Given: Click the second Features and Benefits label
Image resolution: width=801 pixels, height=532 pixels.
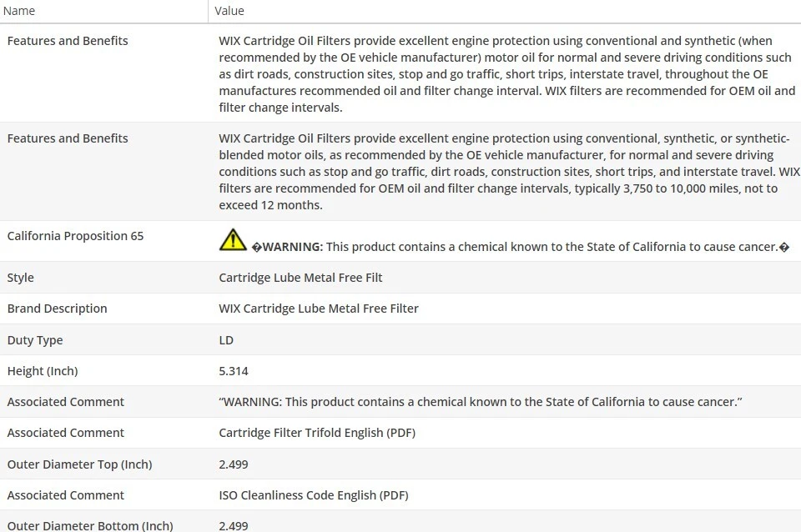Looking at the screenshot, I should 68,138.
